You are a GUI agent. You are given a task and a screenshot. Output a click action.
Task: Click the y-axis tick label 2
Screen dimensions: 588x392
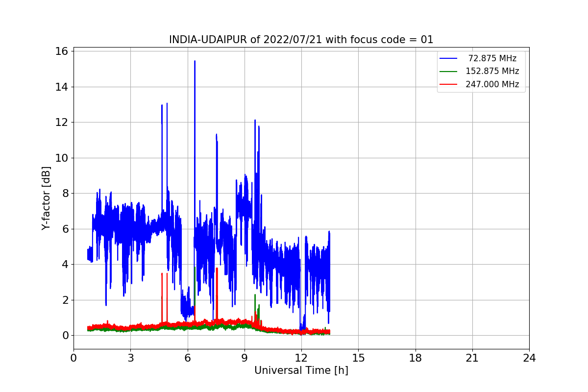[65, 300]
